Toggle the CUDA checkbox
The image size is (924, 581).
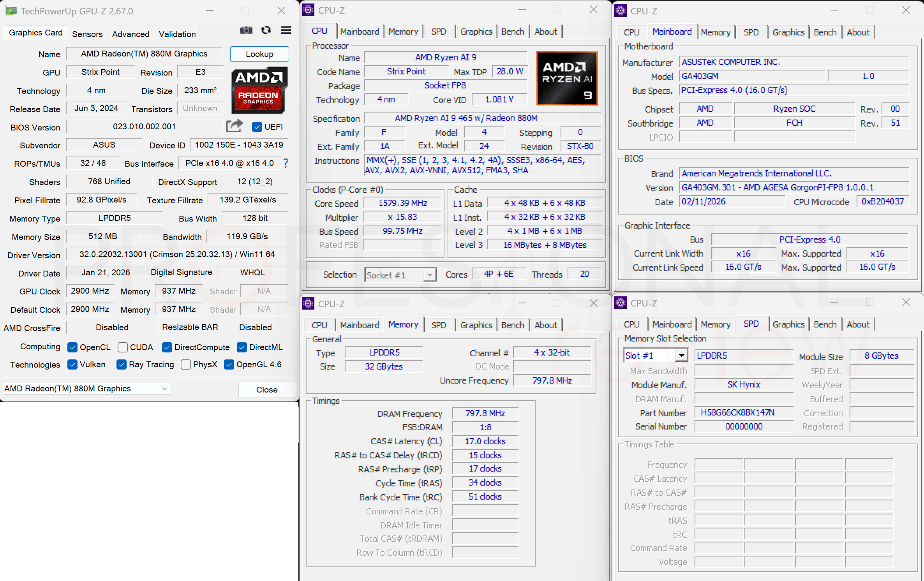(x=123, y=347)
